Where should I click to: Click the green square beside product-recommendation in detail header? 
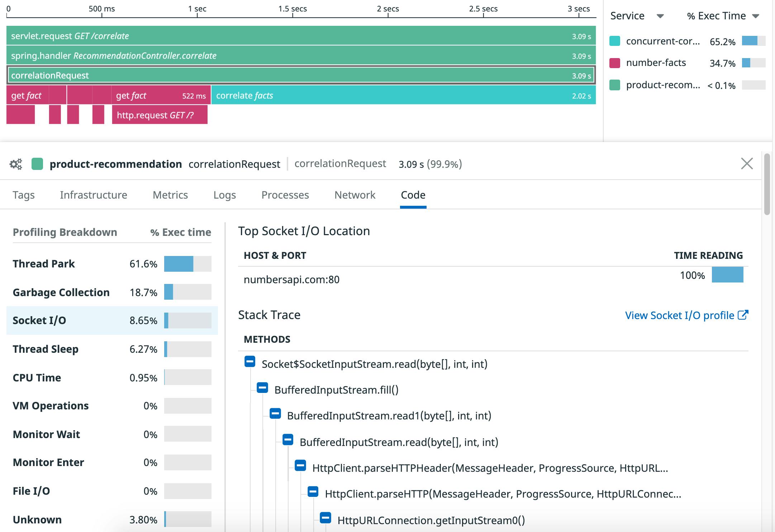[x=38, y=164]
